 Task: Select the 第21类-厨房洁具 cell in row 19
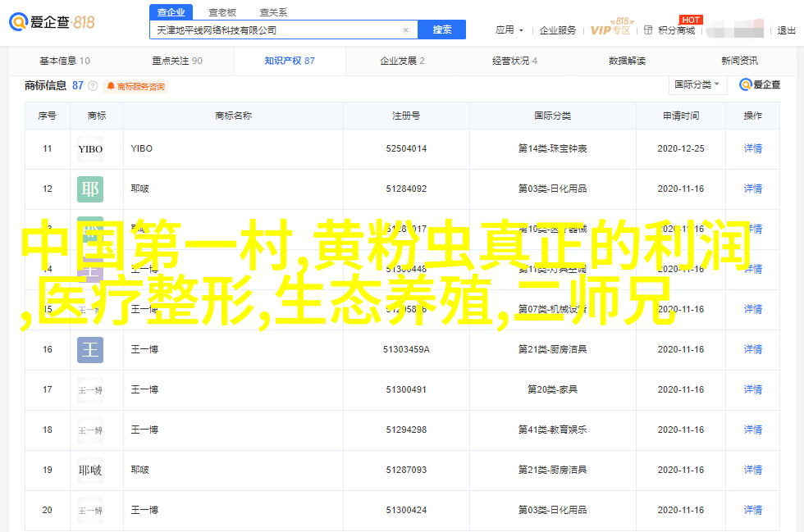[x=552, y=470]
